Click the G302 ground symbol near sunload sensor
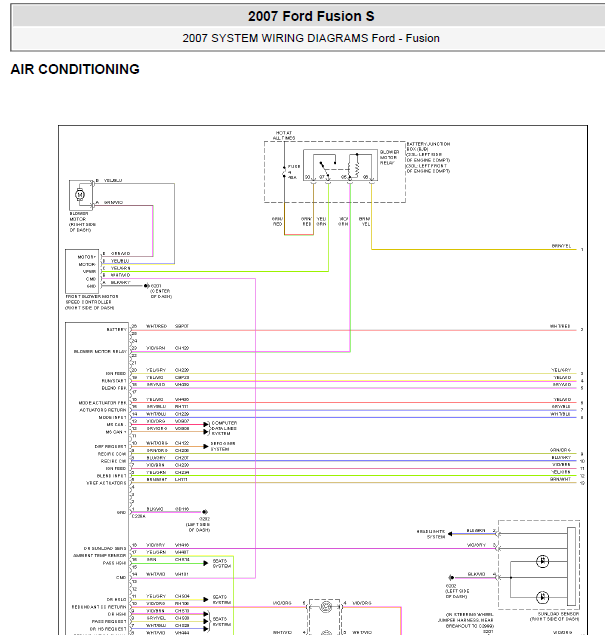The height and width of the screenshot is (635, 605). pos(451,577)
